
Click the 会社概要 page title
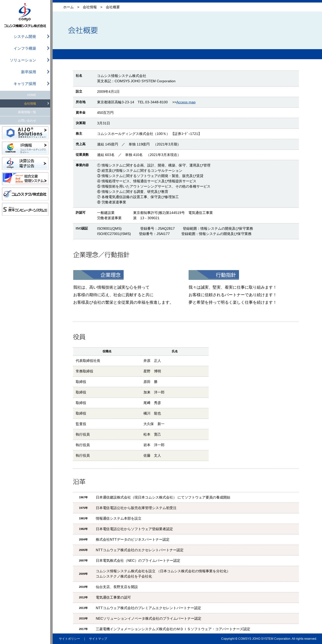click(83, 30)
